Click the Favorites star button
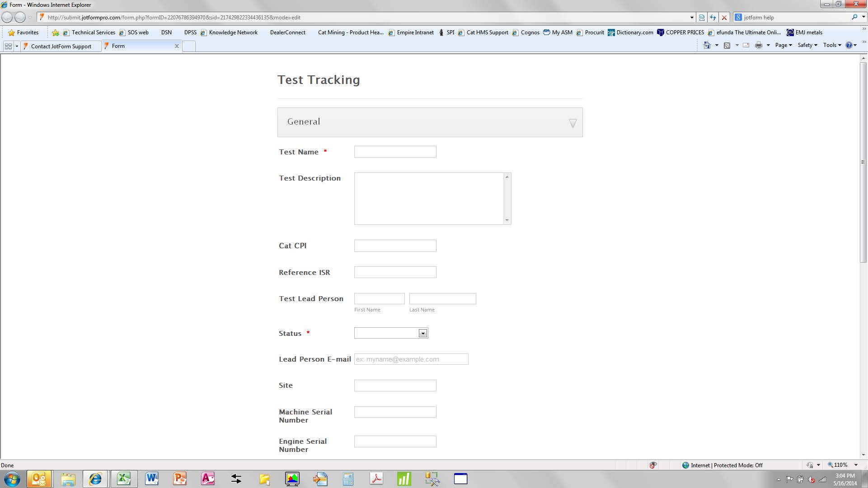868x488 pixels. [x=23, y=33]
